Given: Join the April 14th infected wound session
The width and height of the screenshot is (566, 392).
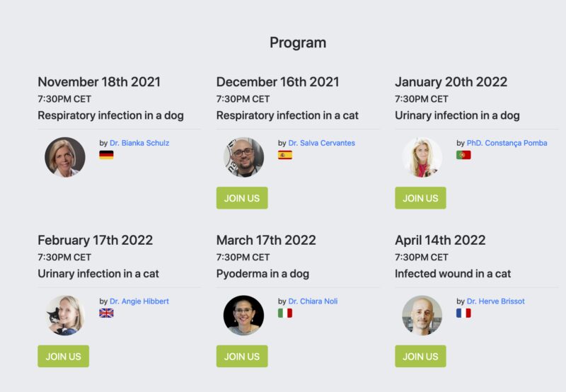Looking at the screenshot, I should [420, 357].
